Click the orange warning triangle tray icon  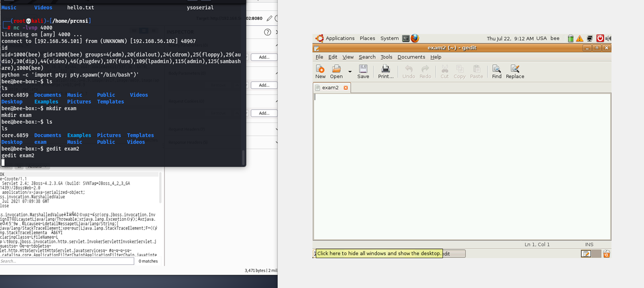coord(580,38)
